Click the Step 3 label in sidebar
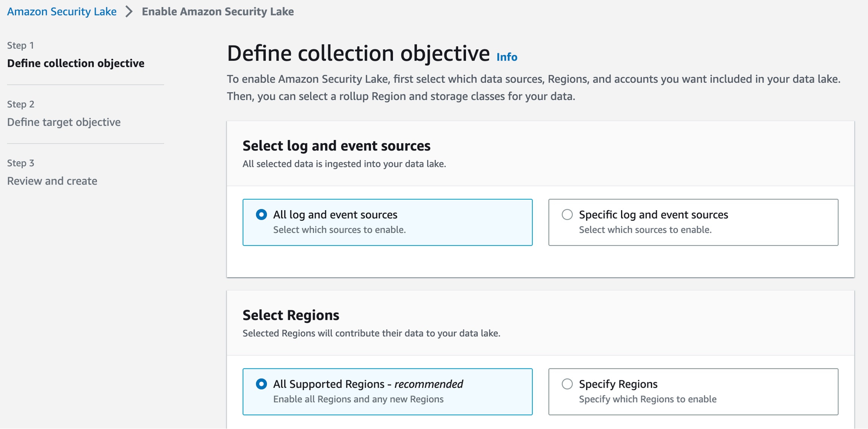Viewport: 868px width, 429px height. click(x=21, y=163)
